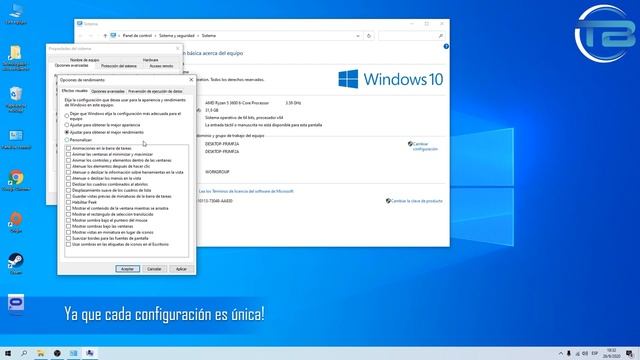Click the network tray icon

click(577, 353)
